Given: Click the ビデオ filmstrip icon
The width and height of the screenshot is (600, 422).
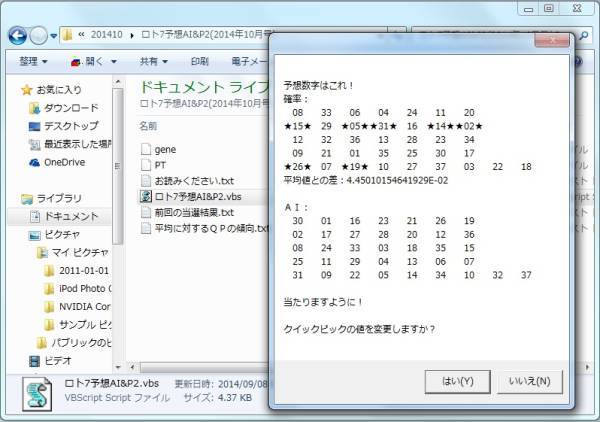Looking at the screenshot, I should pyautogui.click(x=34, y=361).
